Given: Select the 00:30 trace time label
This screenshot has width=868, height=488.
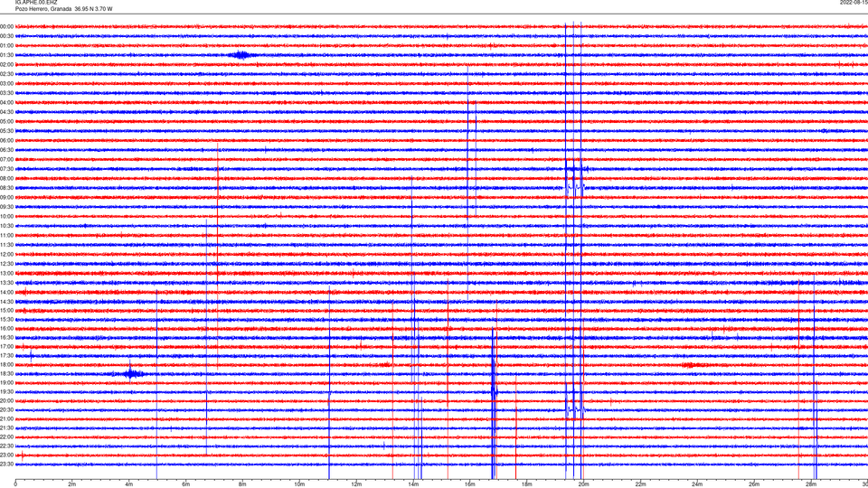Looking at the screenshot, I should pos(7,36).
